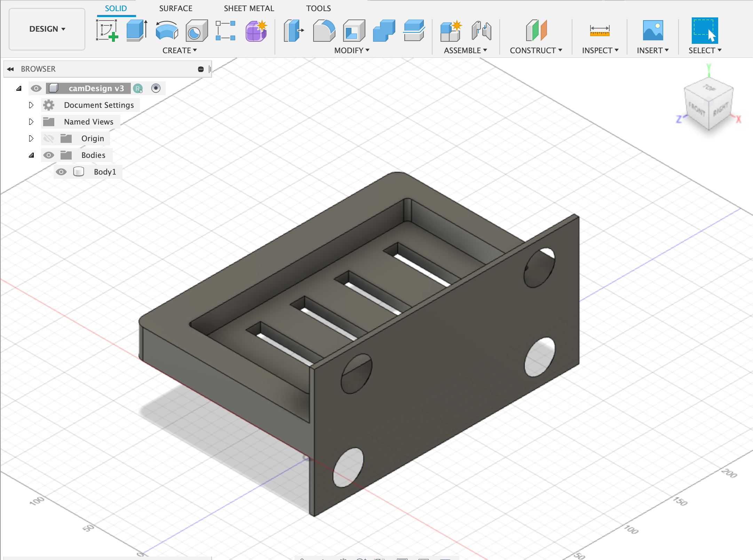This screenshot has height=560, width=753.
Task: Select the Revolve tool icon
Action: [167, 30]
